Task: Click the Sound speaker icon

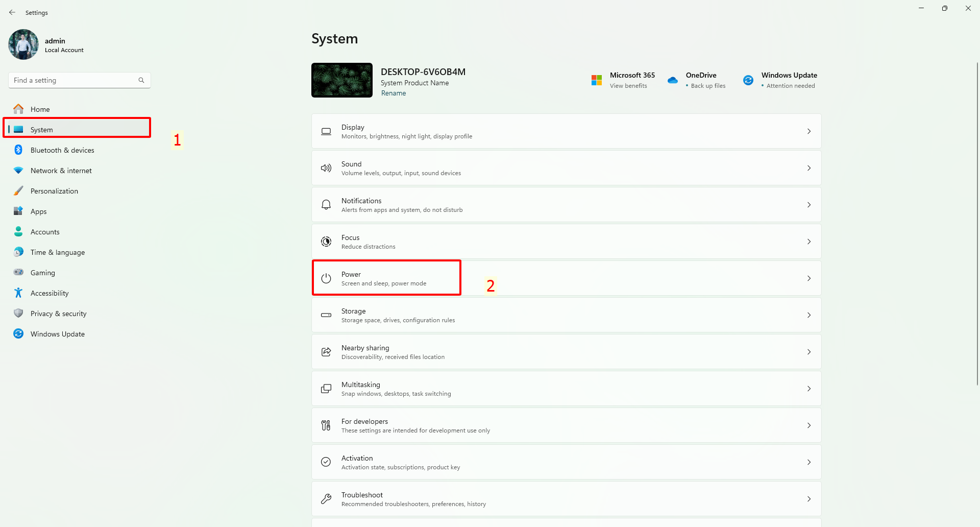Action: click(326, 168)
